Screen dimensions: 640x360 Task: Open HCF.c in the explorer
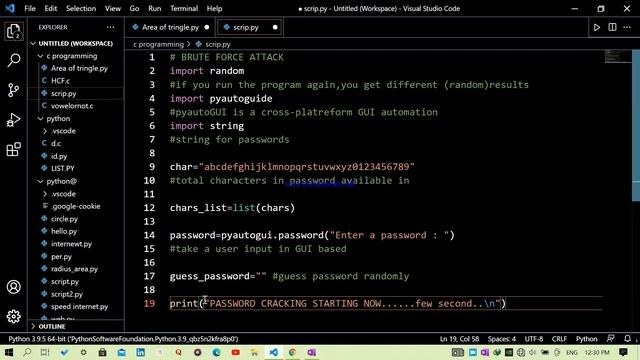pyautogui.click(x=60, y=81)
